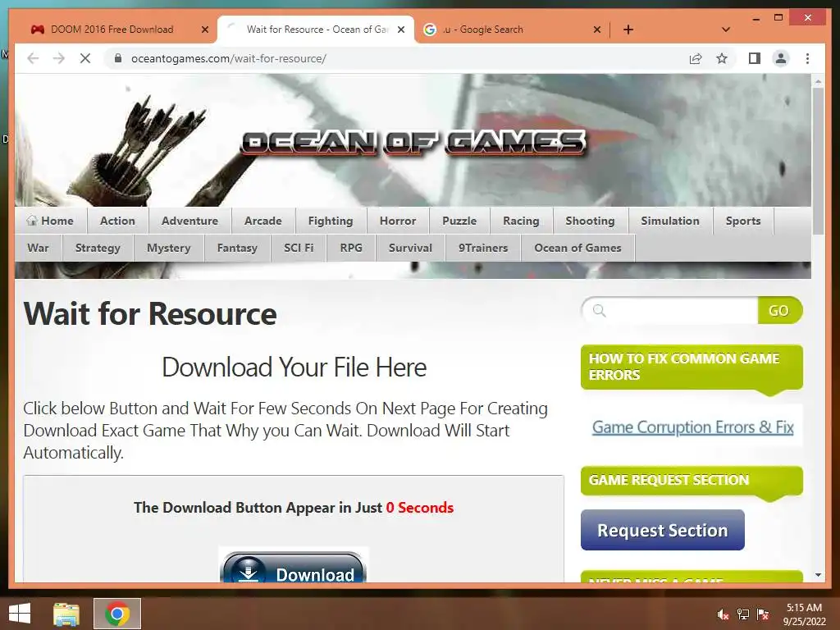Open Action Center flag icon
840x630 pixels.
point(763,614)
